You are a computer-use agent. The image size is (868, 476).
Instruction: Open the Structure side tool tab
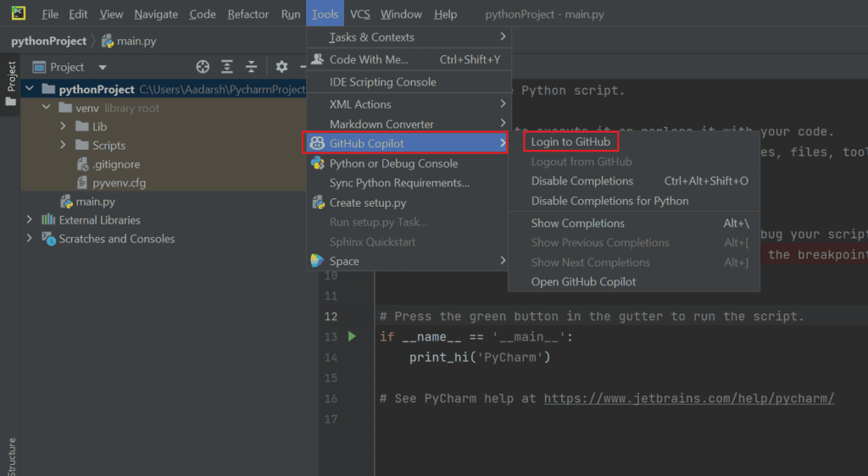click(10, 457)
